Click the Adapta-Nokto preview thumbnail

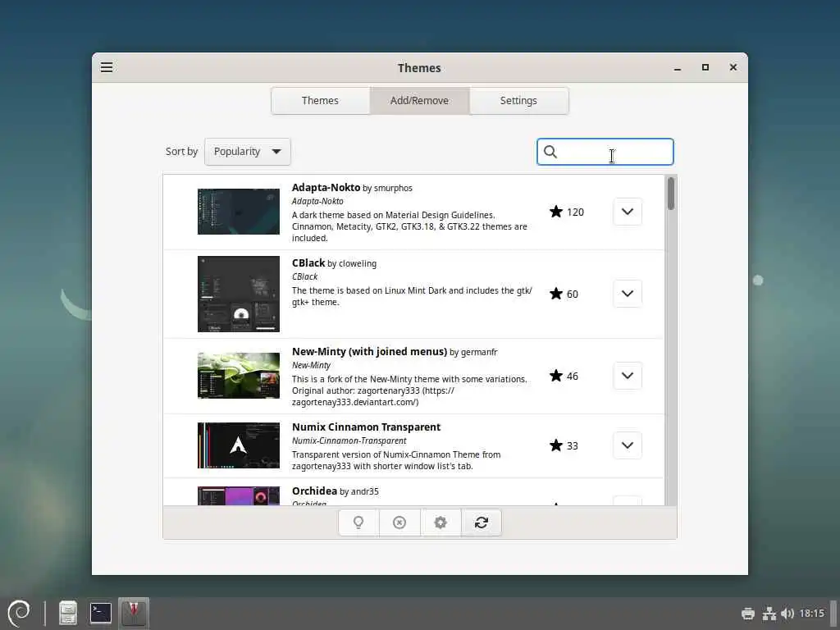click(239, 212)
